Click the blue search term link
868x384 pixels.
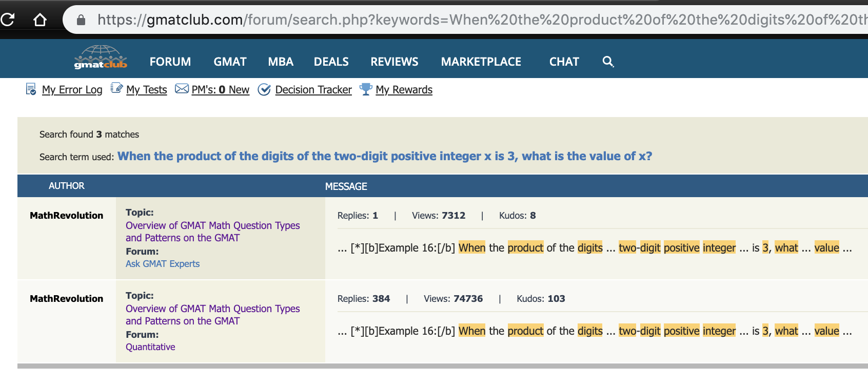coord(385,156)
